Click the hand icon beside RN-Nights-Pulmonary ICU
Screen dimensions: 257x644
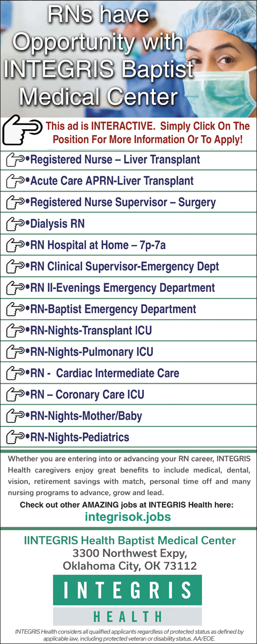pos(15,352)
